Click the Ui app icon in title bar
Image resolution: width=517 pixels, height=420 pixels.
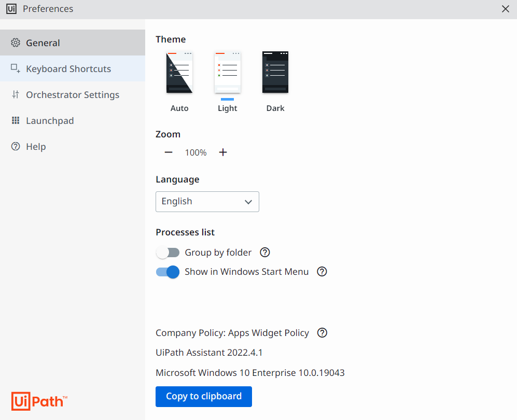pos(11,9)
